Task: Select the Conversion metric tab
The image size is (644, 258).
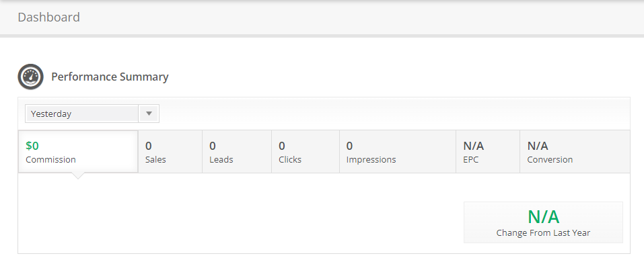Action: pos(575,152)
